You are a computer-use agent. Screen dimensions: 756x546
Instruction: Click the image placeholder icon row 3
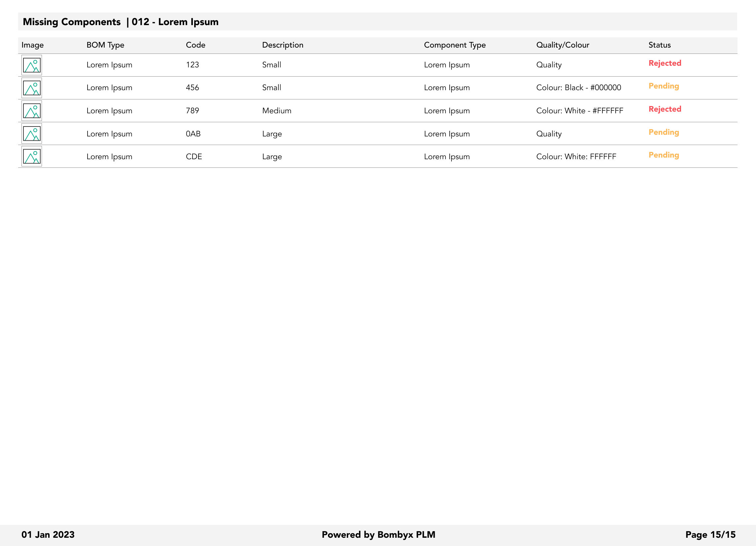click(32, 111)
